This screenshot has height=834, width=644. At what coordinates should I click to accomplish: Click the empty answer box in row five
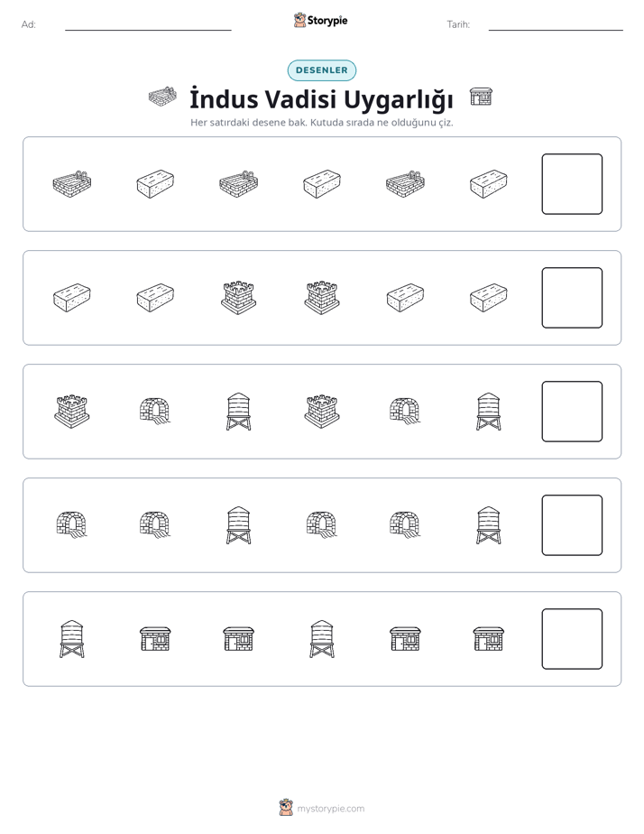572,639
